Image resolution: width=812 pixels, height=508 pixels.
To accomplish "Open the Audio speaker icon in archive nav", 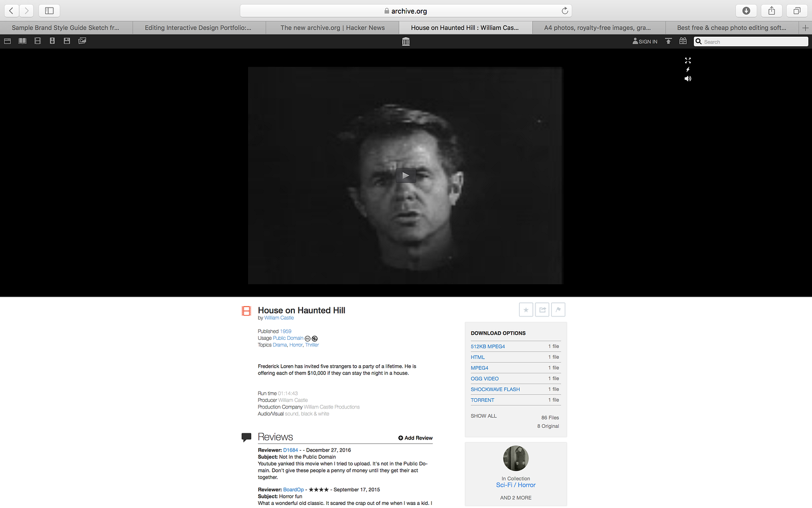I will [52, 41].
